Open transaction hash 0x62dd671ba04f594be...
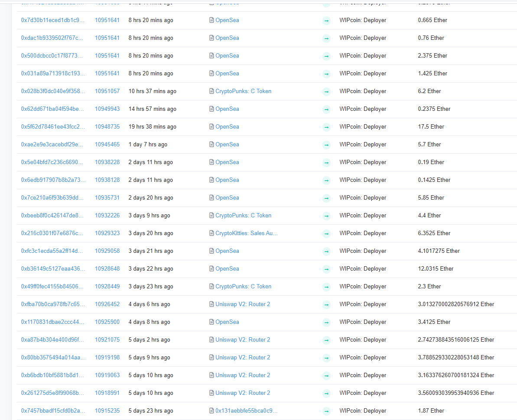 tap(52, 109)
